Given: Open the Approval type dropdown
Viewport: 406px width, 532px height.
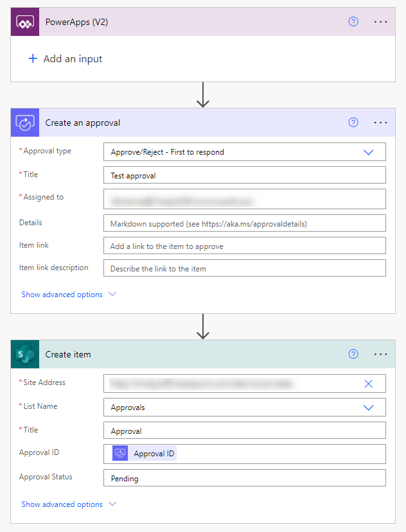Looking at the screenshot, I should (x=369, y=152).
